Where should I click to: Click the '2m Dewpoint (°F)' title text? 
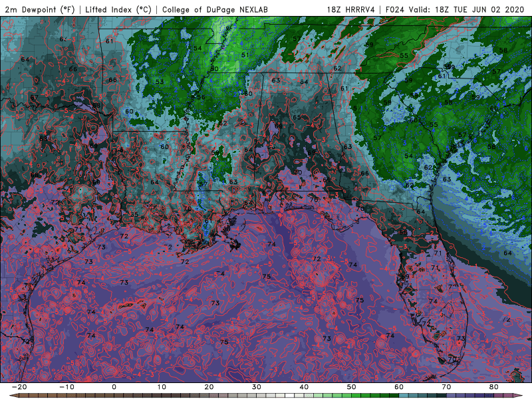point(40,10)
